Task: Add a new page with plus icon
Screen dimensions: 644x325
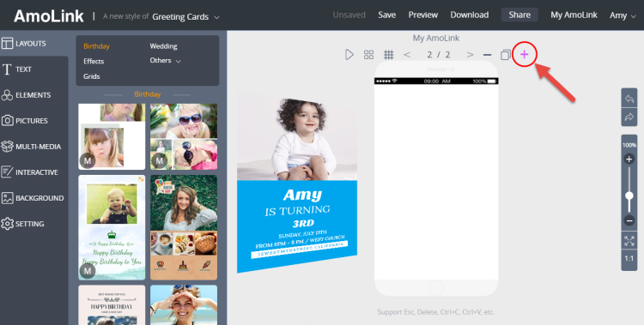Action: coord(524,54)
